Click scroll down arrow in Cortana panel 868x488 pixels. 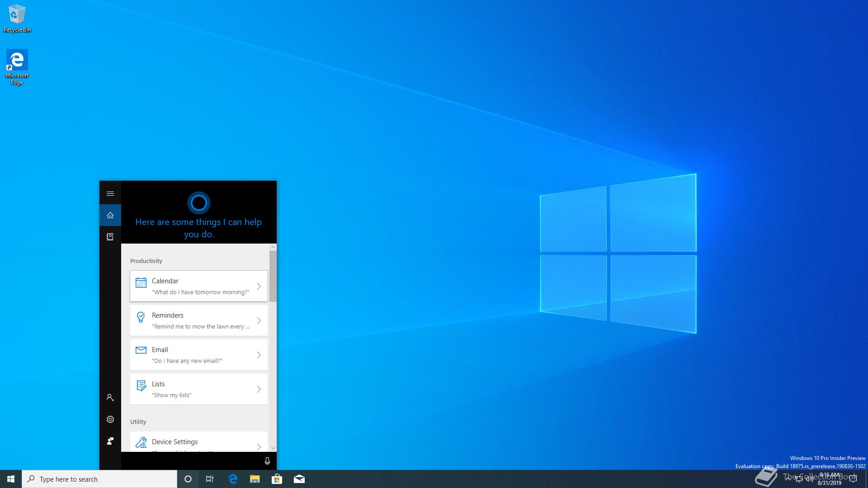point(273,448)
